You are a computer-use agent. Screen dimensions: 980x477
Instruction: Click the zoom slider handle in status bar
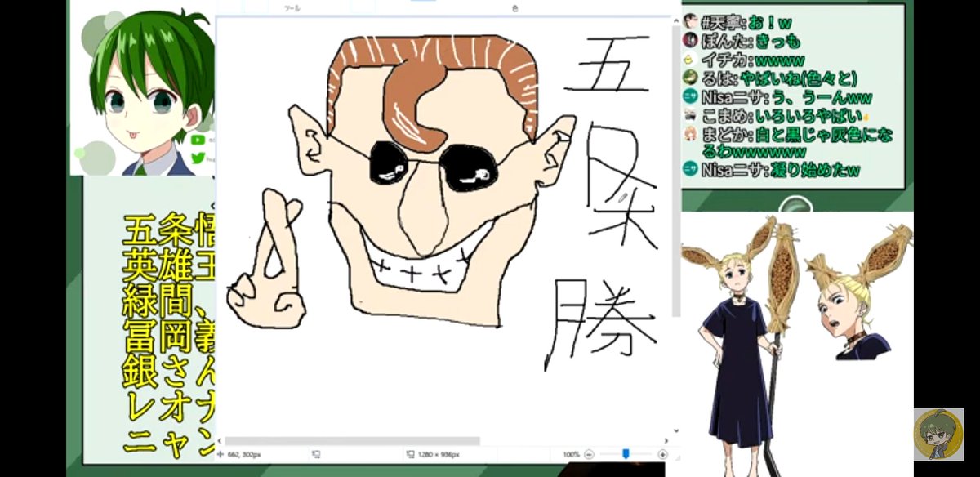[626, 454]
